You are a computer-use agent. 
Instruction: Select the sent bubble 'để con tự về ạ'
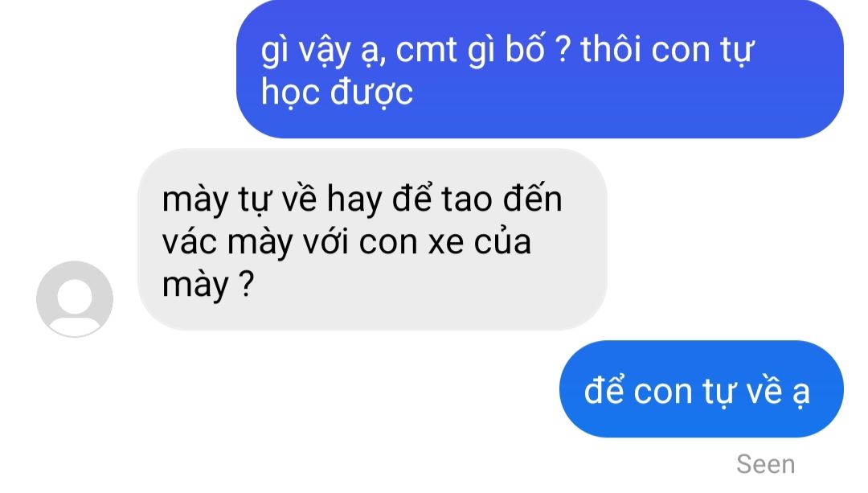(x=702, y=389)
